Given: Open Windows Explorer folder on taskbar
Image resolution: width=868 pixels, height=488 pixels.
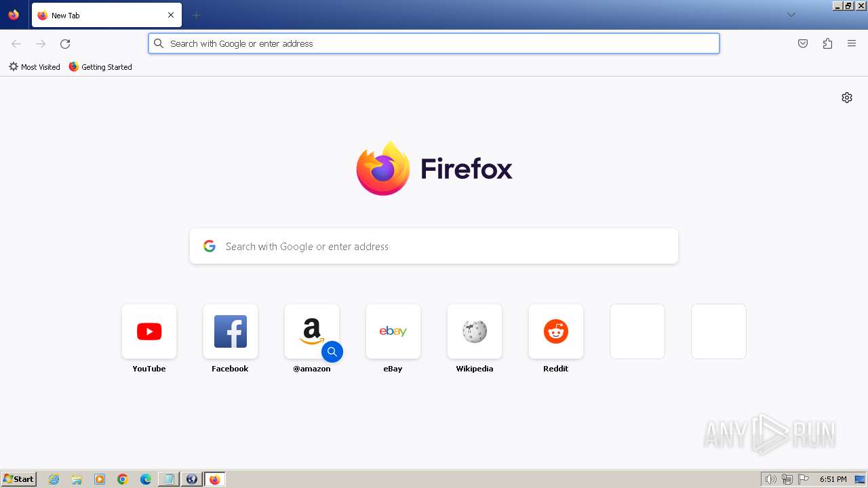Looking at the screenshot, I should point(77,479).
